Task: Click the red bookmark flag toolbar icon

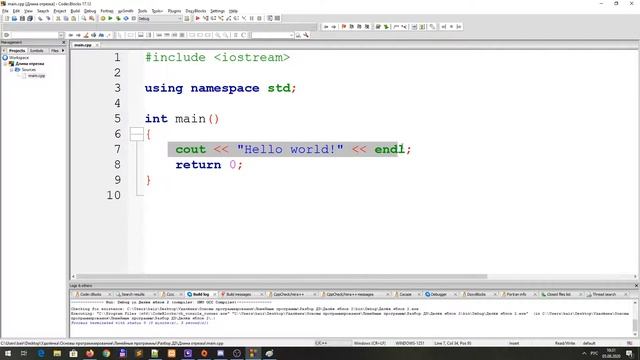Action: 344,27
